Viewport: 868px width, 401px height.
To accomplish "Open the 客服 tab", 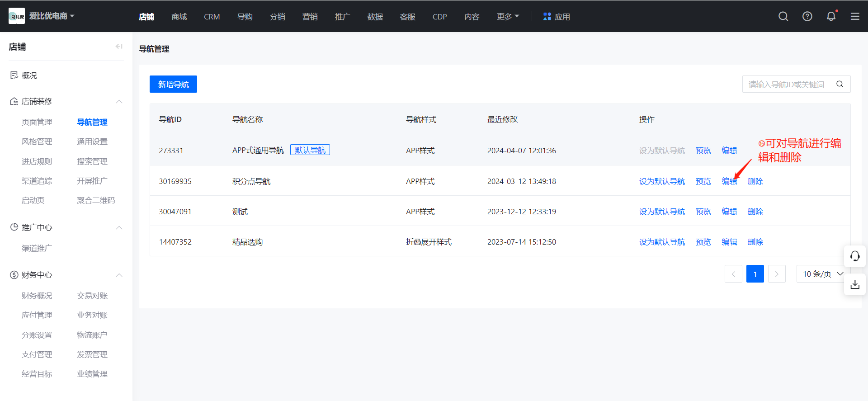I will point(407,17).
